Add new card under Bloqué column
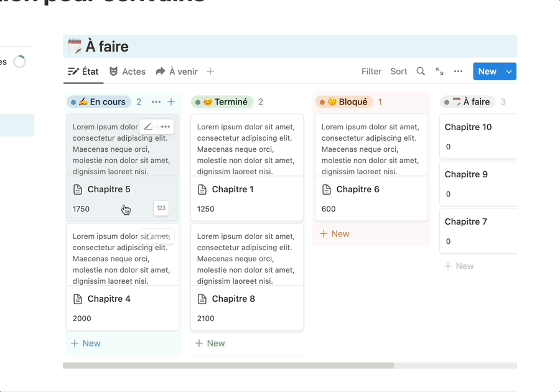 tap(334, 234)
